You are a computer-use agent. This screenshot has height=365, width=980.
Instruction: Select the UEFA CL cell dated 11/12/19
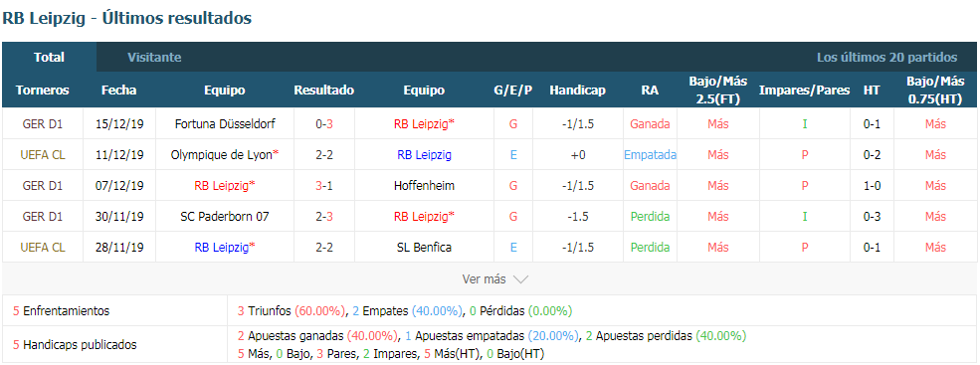pyautogui.click(x=43, y=155)
